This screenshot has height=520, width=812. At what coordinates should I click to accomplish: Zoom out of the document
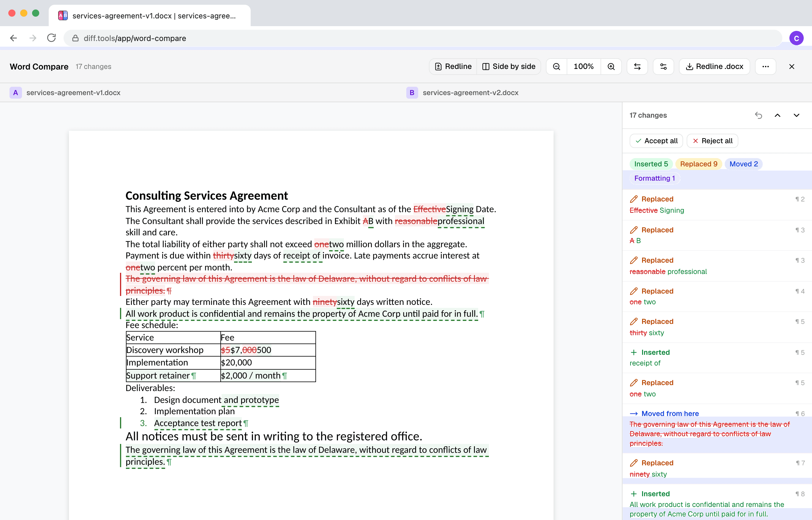tap(557, 67)
